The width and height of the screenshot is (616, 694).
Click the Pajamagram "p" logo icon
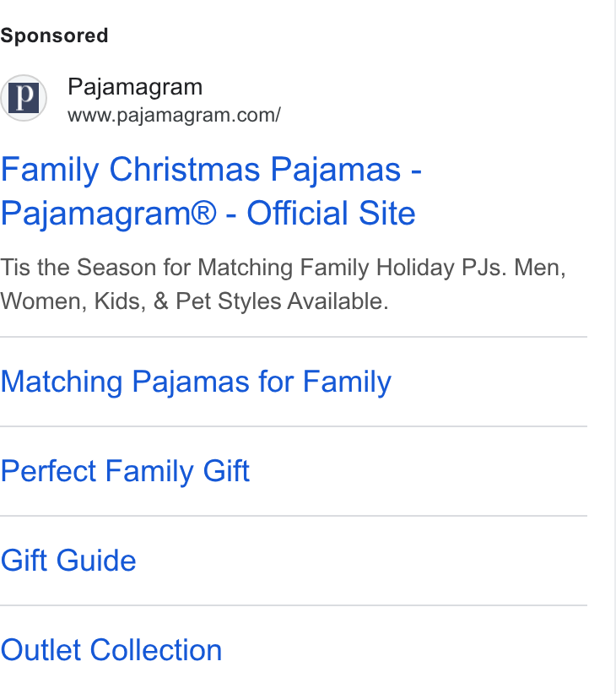click(x=24, y=98)
